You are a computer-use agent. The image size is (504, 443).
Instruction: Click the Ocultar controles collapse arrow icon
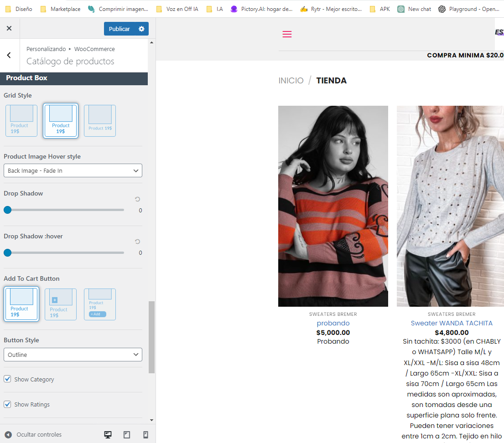8,435
